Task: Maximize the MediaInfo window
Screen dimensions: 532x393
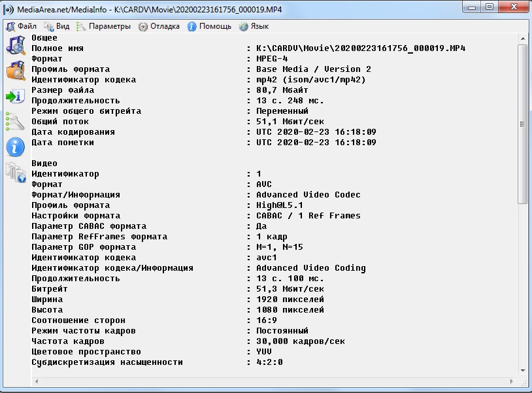Action: coord(488,7)
